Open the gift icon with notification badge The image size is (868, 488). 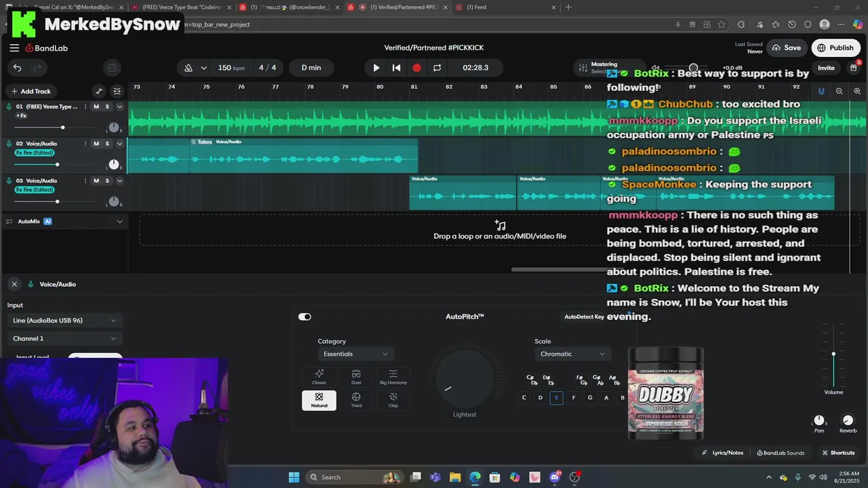pyautogui.click(x=854, y=67)
